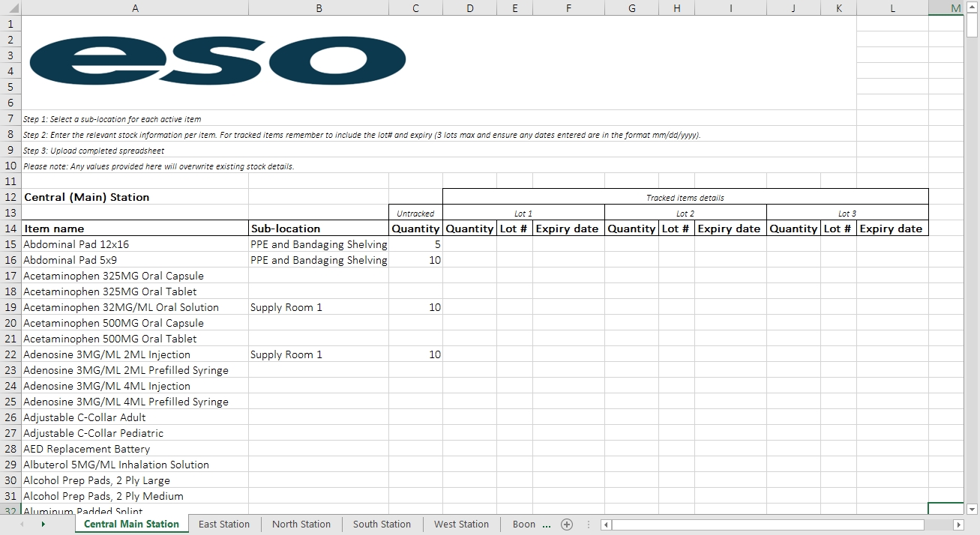Image resolution: width=980 pixels, height=535 pixels.
Task: Select 'Alcohol Prep Pads, 2 Ply Large' cell
Action: click(x=135, y=480)
